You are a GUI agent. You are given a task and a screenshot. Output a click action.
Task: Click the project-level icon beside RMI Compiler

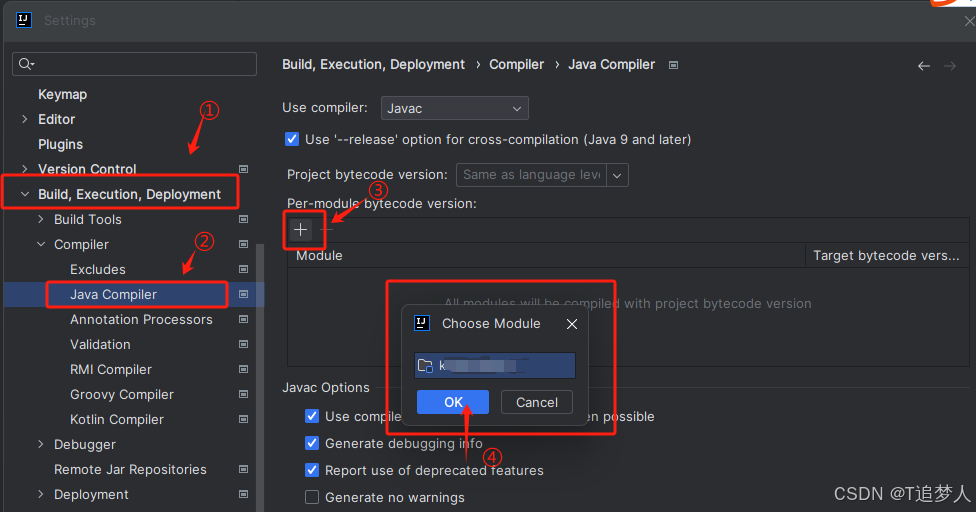tap(244, 370)
